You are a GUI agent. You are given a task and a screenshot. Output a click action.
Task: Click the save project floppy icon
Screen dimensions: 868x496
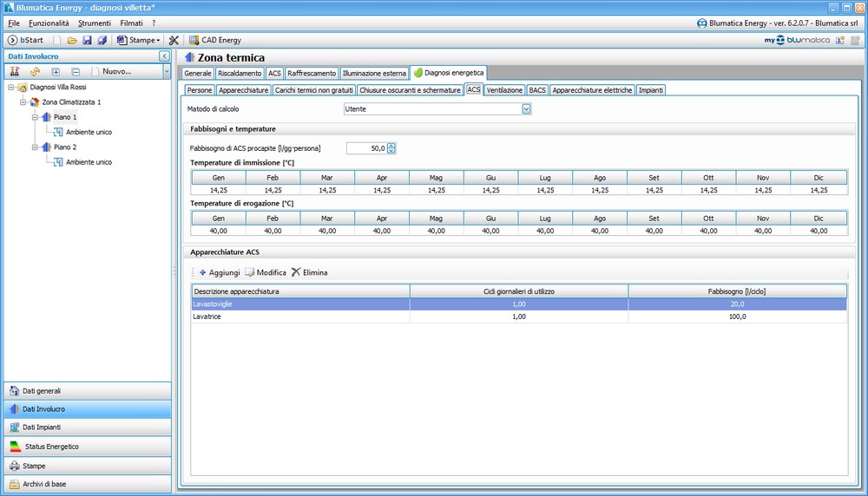coord(87,41)
